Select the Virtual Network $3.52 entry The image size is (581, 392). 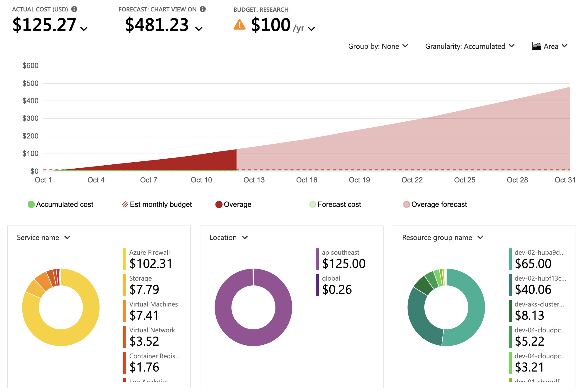pos(149,337)
